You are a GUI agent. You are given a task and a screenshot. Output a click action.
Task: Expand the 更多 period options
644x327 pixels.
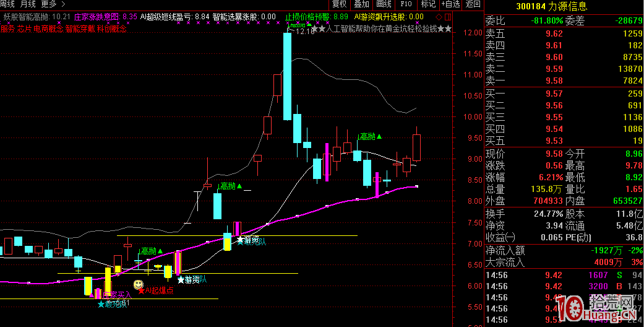coord(53,4)
